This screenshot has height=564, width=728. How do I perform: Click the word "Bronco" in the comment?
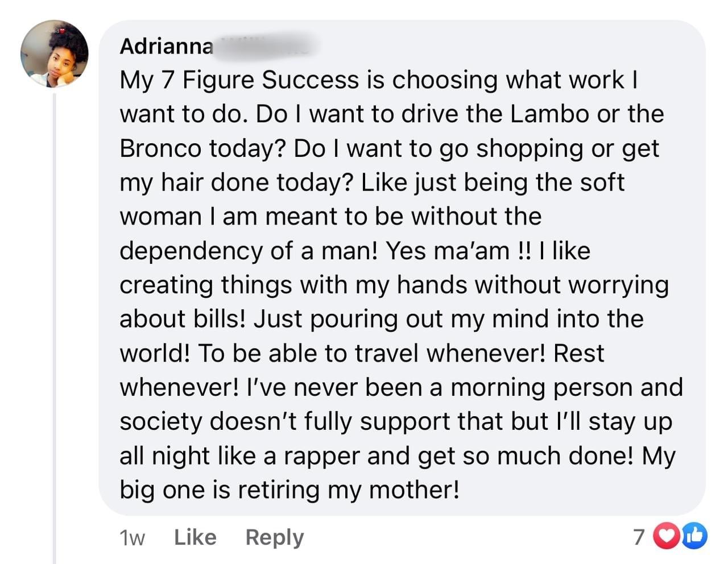tap(160, 148)
